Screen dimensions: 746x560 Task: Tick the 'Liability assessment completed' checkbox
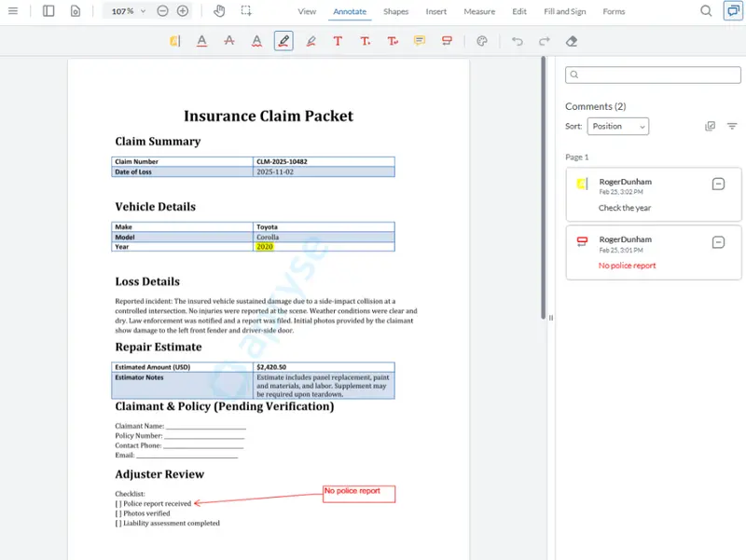tap(118, 524)
